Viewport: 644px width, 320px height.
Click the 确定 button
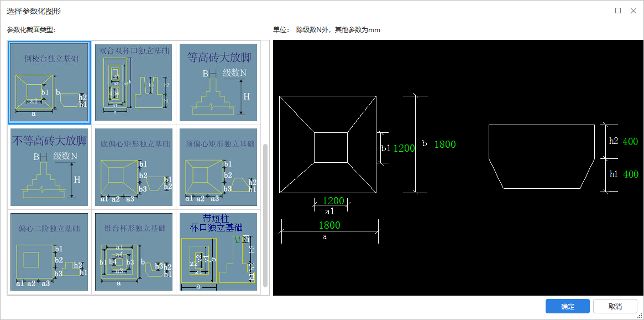[x=568, y=306]
